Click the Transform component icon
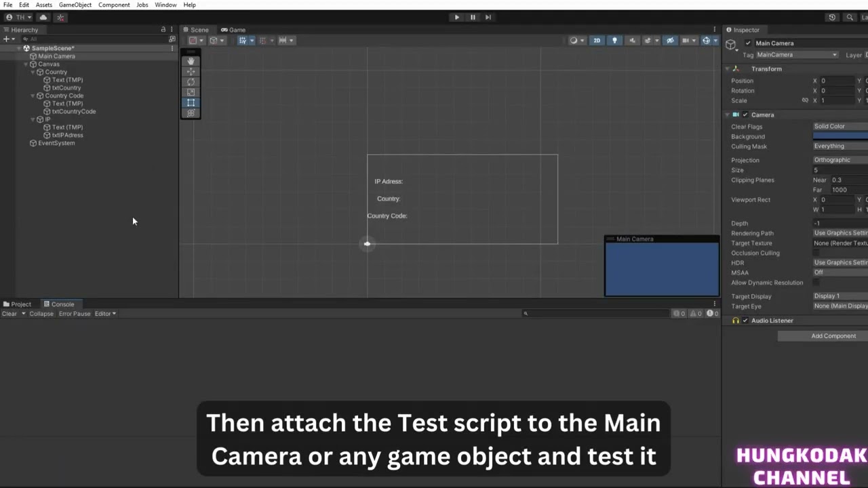Viewport: 868px width, 488px height. tap(736, 68)
